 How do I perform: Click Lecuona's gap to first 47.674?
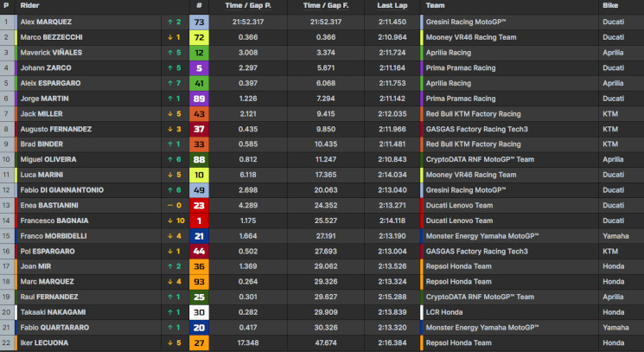(326, 342)
